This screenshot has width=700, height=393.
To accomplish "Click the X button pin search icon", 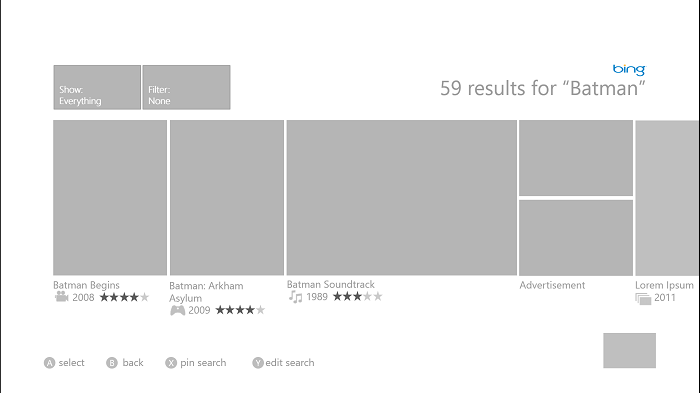I will tap(171, 363).
